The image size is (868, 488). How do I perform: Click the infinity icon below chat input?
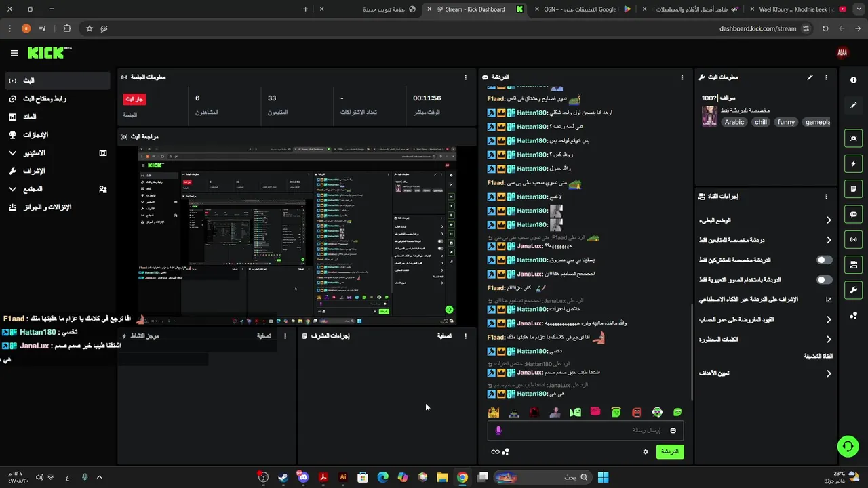pos(495,452)
